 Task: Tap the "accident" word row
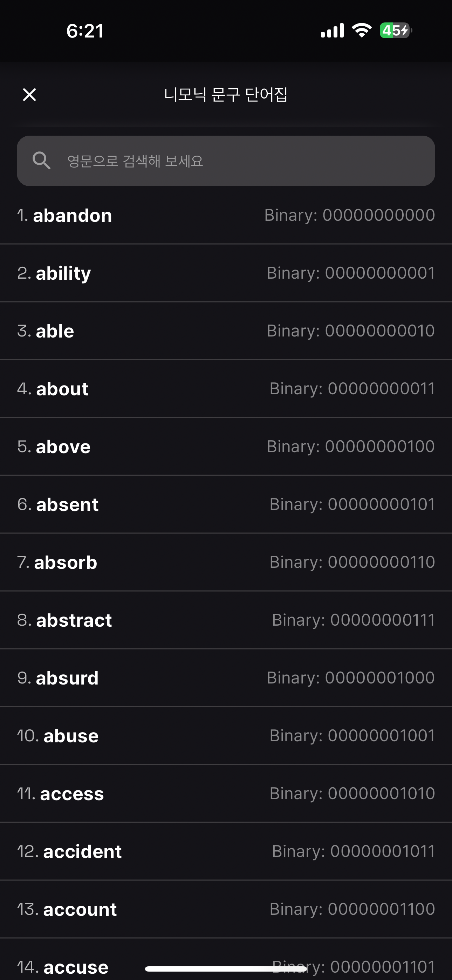click(82, 852)
